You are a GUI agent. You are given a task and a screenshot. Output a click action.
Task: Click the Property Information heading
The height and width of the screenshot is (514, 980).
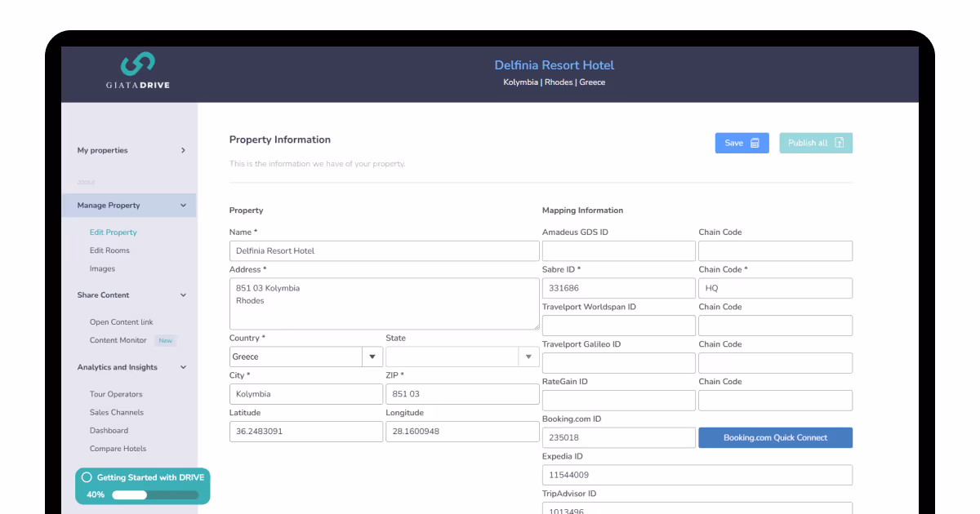coord(280,140)
